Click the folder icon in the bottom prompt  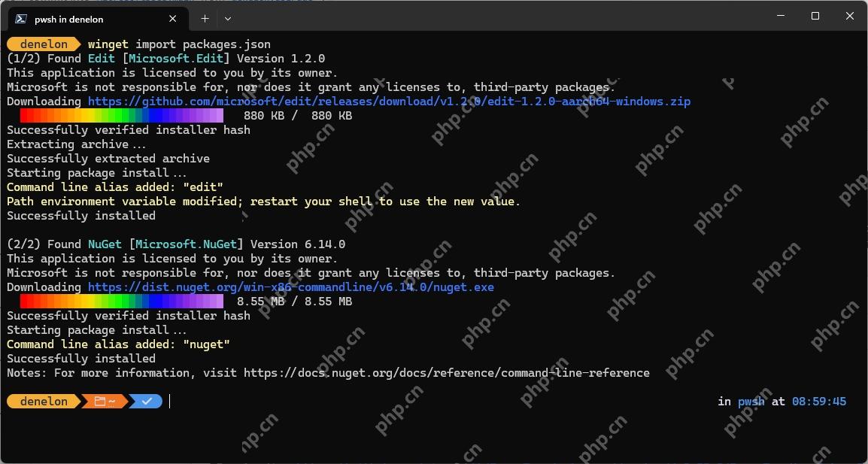(x=99, y=402)
